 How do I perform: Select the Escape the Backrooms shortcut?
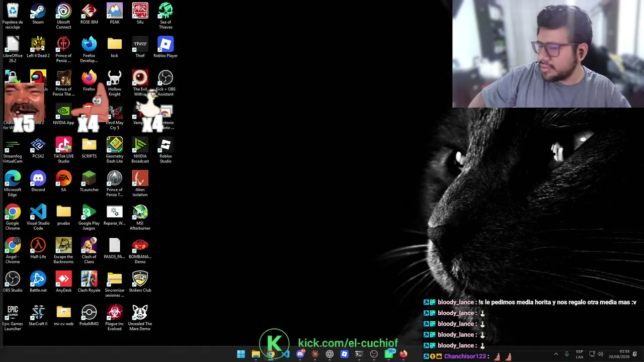pos(63,251)
